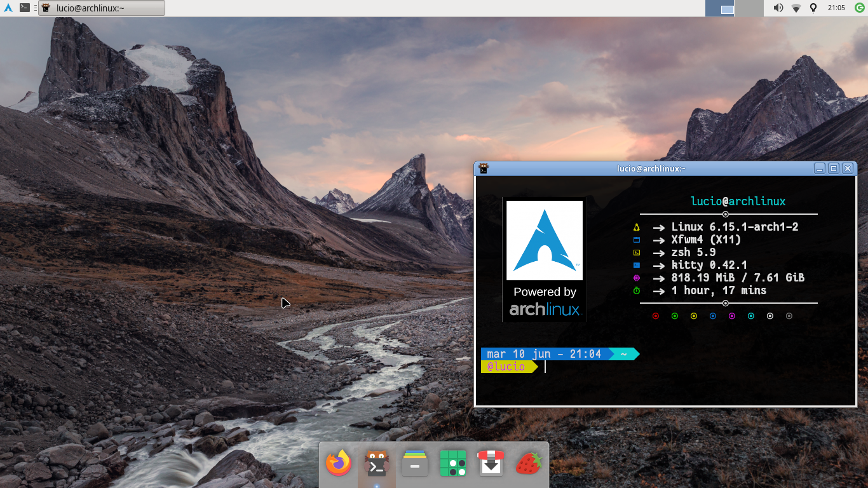Launch Firefox from the dock
This screenshot has width=868, height=488.
point(339,464)
